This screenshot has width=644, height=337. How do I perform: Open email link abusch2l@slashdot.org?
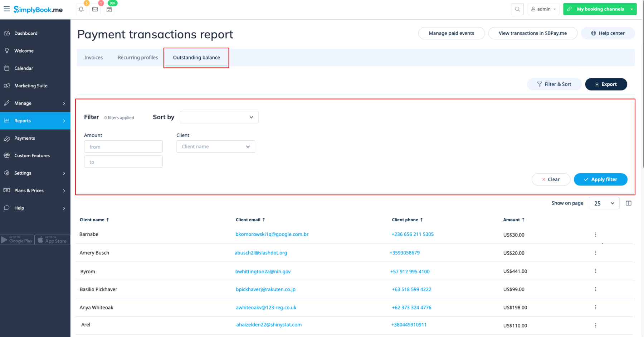point(261,252)
